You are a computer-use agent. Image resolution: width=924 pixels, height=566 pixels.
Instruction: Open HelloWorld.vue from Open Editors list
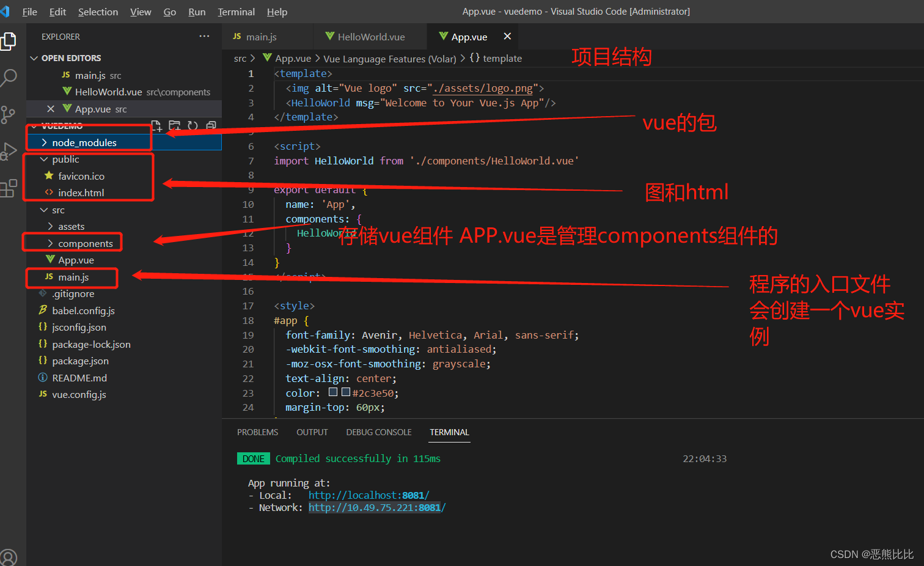point(124,92)
